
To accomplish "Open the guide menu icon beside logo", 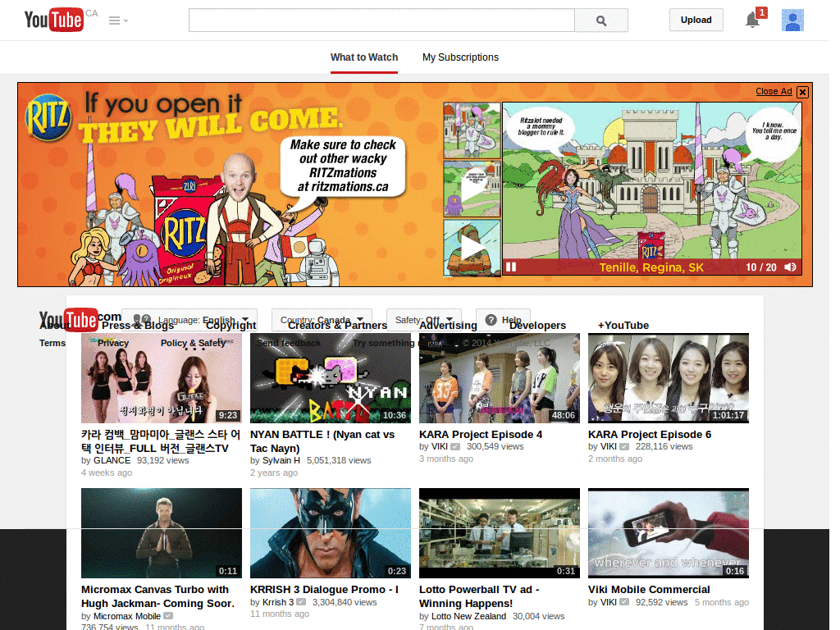I will tap(118, 21).
